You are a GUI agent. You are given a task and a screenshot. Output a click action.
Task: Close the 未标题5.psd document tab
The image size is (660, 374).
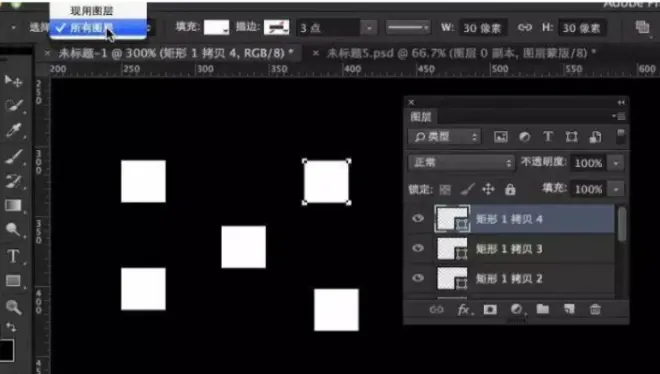click(x=316, y=53)
